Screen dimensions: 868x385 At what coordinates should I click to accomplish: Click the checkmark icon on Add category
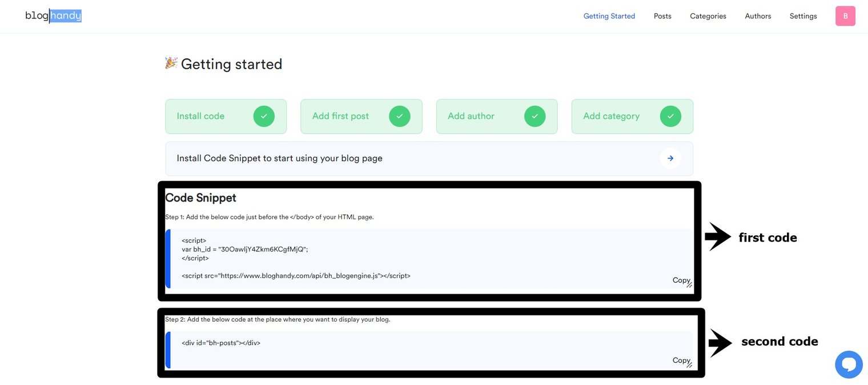pos(670,117)
